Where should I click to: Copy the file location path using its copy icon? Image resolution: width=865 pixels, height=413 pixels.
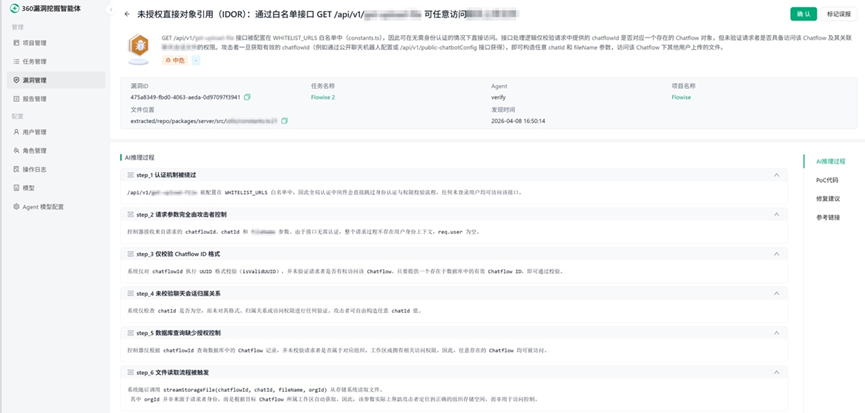(x=285, y=121)
